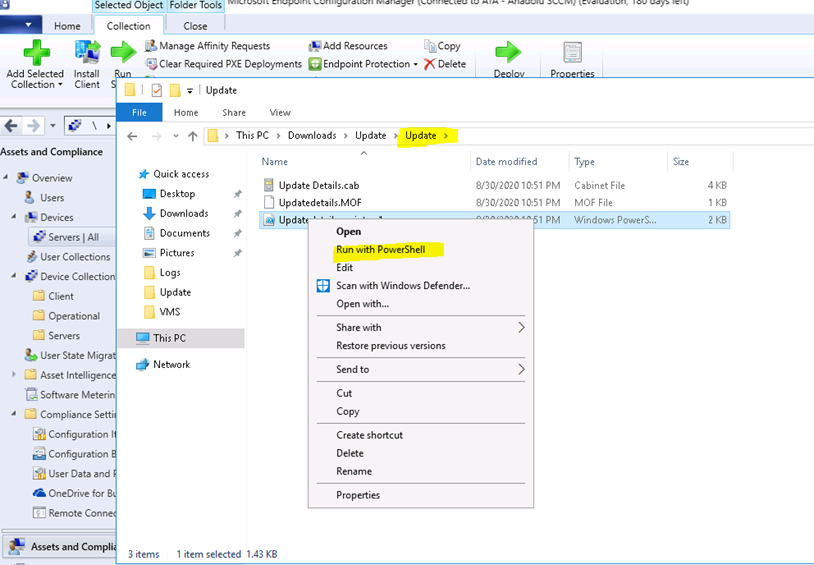Click quick access toolbar properties checkmark icon
This screenshot has width=814, height=565.
tap(156, 91)
